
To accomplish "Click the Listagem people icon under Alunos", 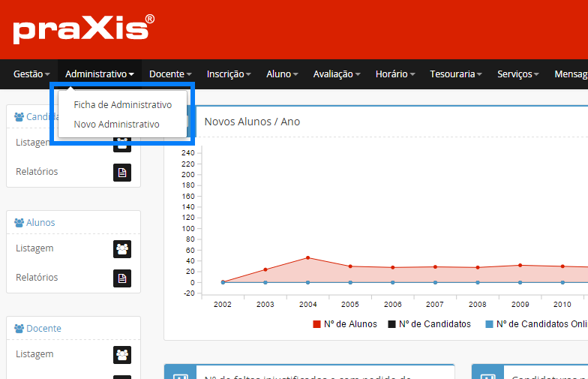I will [121, 248].
